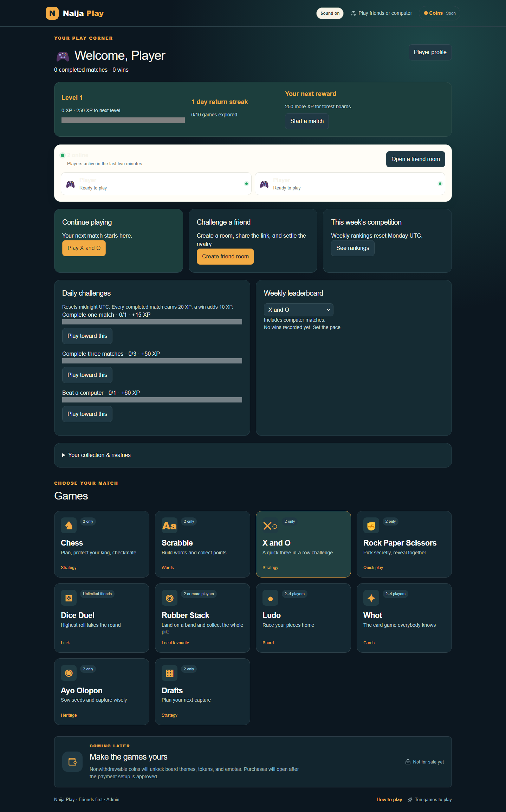The height and width of the screenshot is (812, 506).
Task: Open the Rock Paper Scissors card title
Action: 400,543
